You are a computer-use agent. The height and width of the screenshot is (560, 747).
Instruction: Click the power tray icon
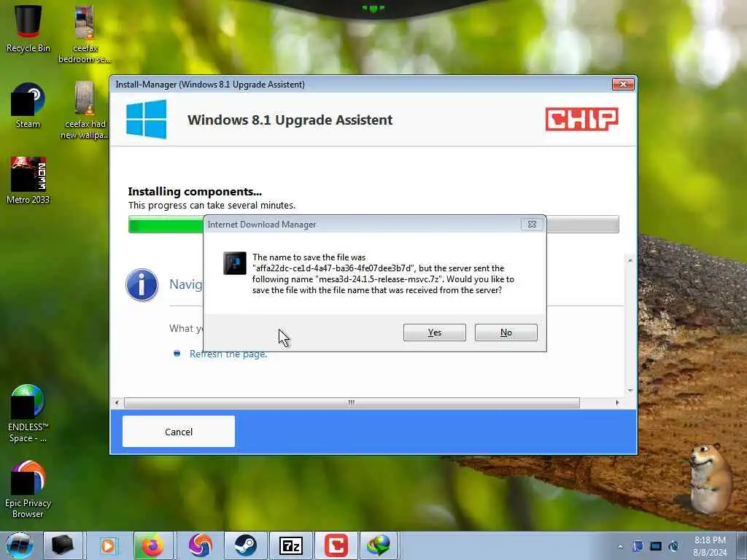[673, 546]
